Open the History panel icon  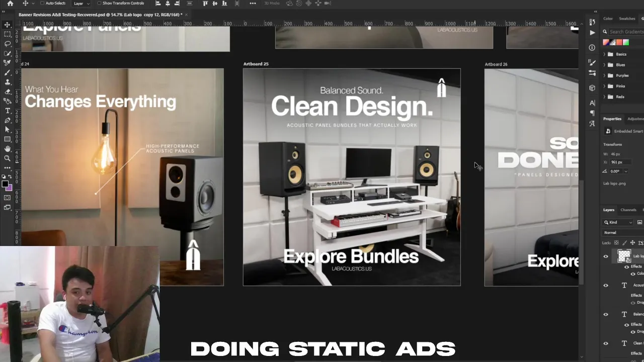coord(592,22)
